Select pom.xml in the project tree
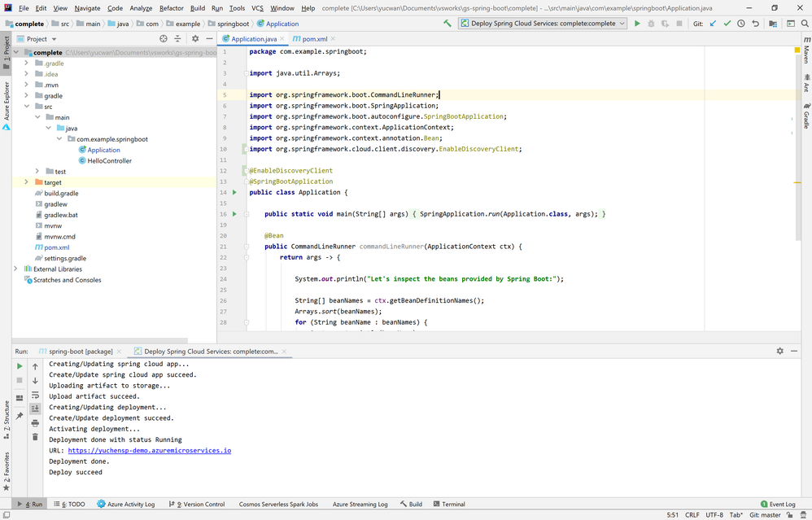812x520 pixels. point(56,247)
